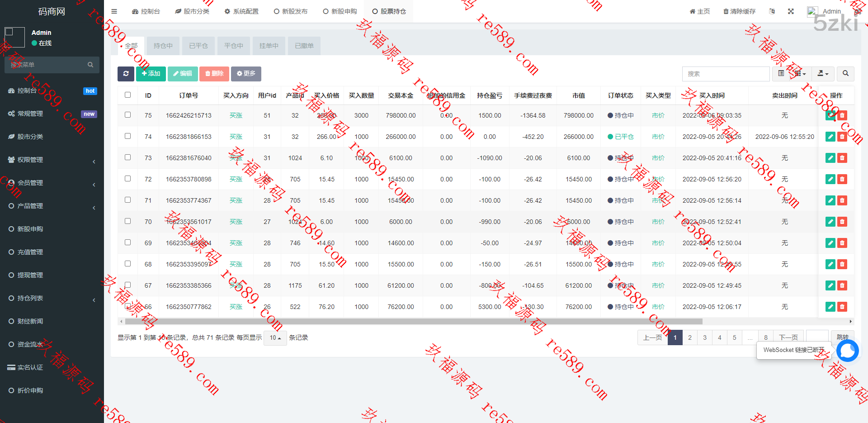Switch to the 持仓中 filter tab
This screenshot has height=423, width=868.
click(x=163, y=46)
